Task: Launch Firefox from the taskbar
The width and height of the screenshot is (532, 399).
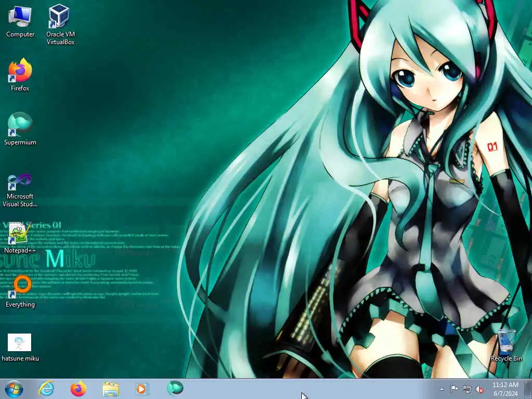Action: (x=78, y=389)
